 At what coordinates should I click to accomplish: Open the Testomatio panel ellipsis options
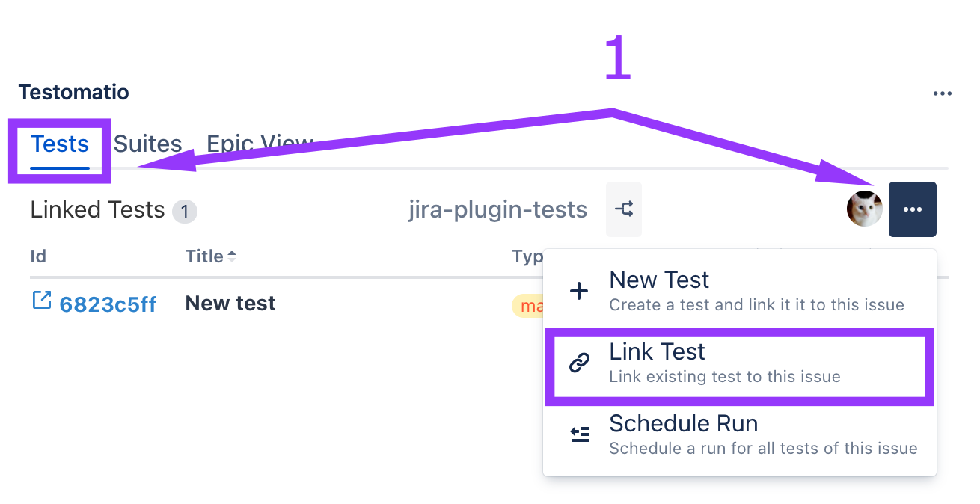942,93
